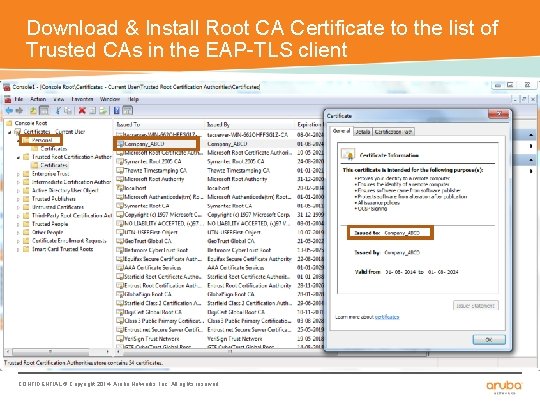Click the Issuer Statement button
The height and width of the screenshot is (405, 540).
click(x=476, y=305)
